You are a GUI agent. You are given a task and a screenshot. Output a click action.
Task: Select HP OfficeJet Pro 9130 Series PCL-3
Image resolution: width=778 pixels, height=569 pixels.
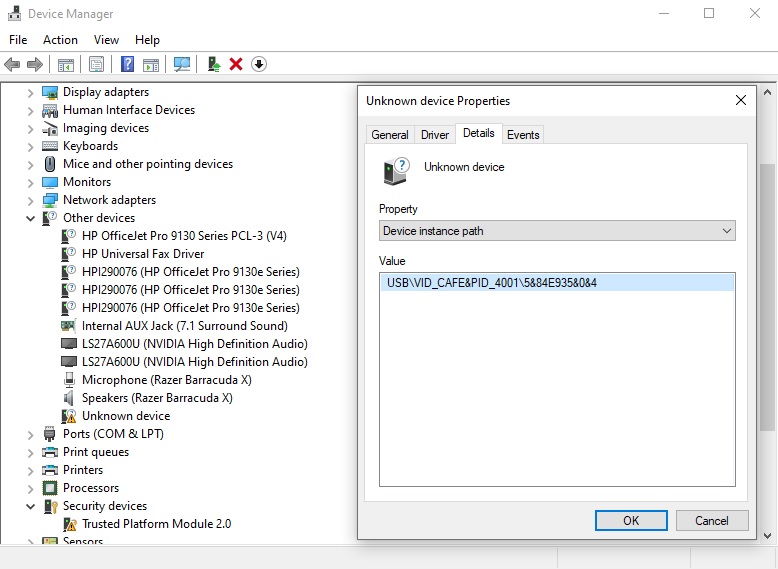(184, 236)
